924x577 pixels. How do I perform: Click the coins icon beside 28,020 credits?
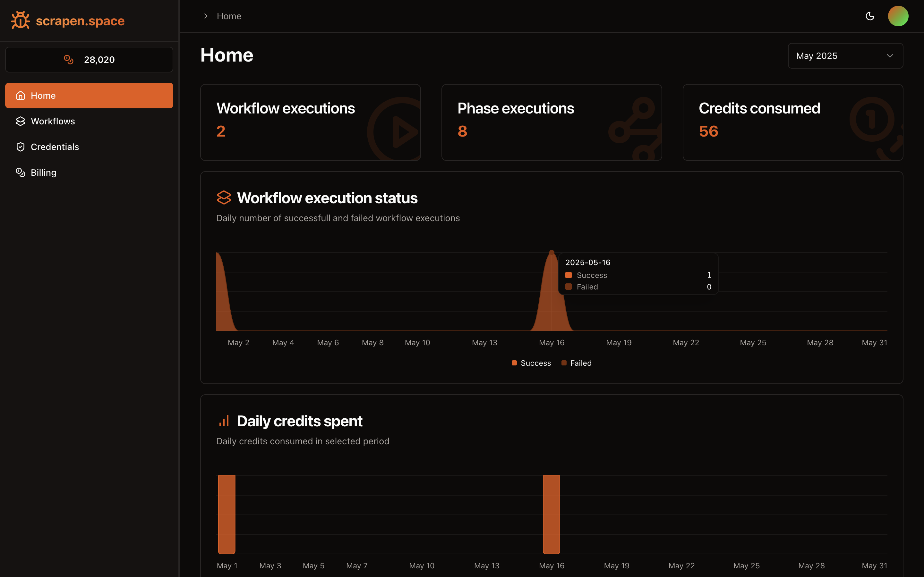(69, 60)
